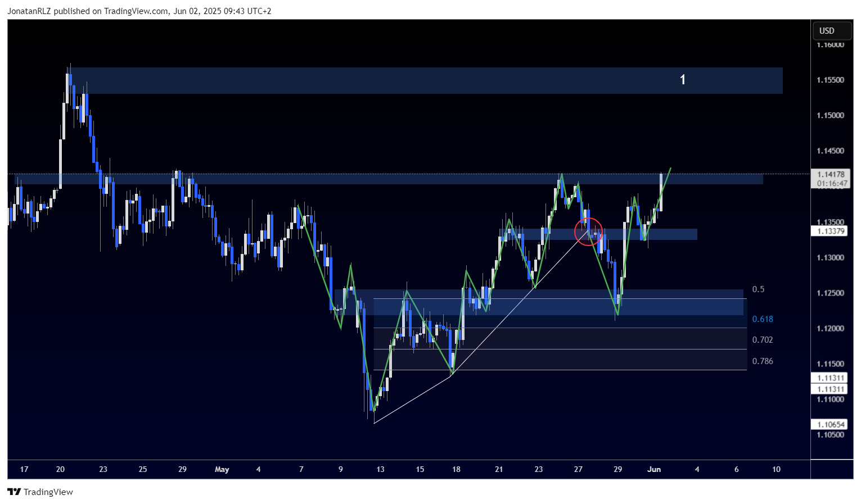Click 1.12500 on the price axis
Image resolution: width=861 pixels, height=504 pixels.
pyautogui.click(x=831, y=293)
